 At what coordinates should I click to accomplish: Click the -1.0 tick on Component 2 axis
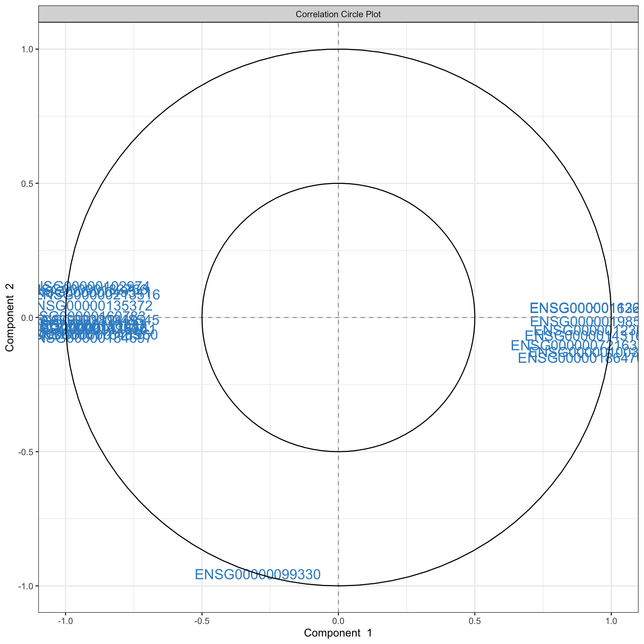pos(27,586)
